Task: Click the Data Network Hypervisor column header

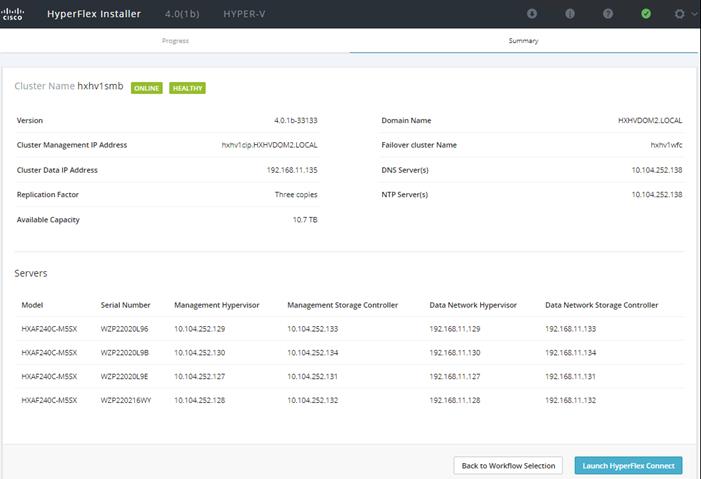Action: 473,305
